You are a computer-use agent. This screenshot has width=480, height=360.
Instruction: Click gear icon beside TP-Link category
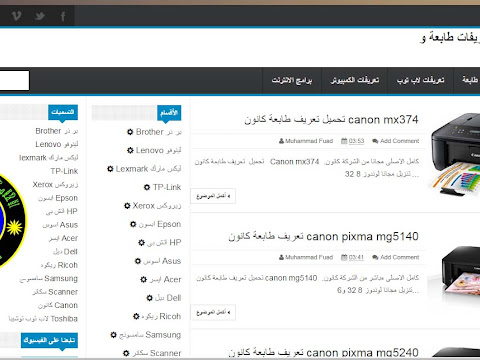(x=147, y=187)
